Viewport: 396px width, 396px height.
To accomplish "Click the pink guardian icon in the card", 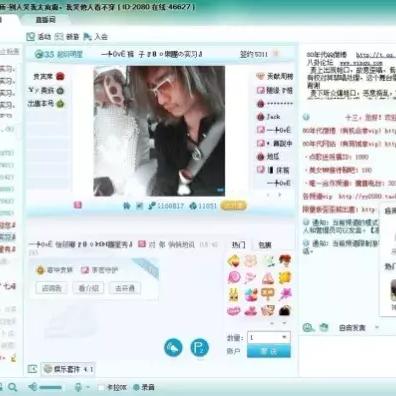I will (85, 270).
